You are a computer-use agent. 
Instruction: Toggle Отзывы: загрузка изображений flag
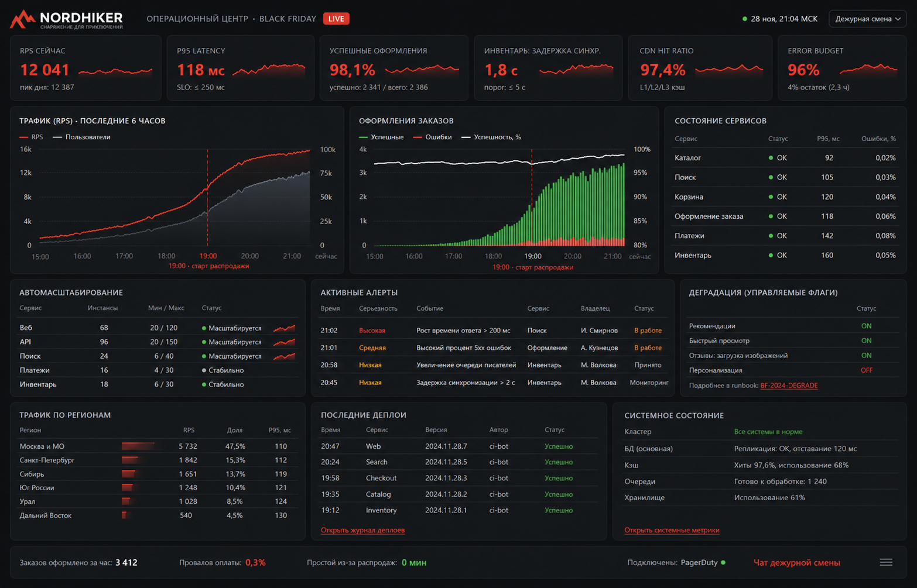pyautogui.click(x=866, y=355)
